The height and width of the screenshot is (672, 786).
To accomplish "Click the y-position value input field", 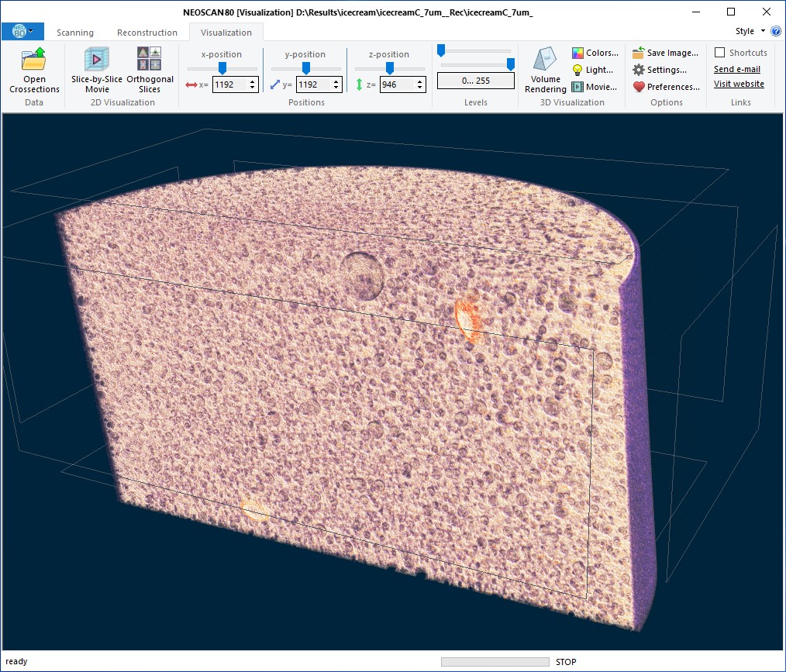I will click(x=312, y=85).
